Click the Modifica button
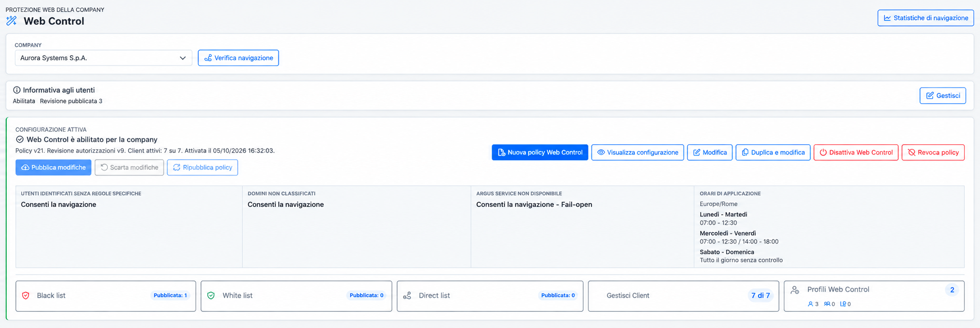The width and height of the screenshot is (980, 328). click(x=710, y=152)
